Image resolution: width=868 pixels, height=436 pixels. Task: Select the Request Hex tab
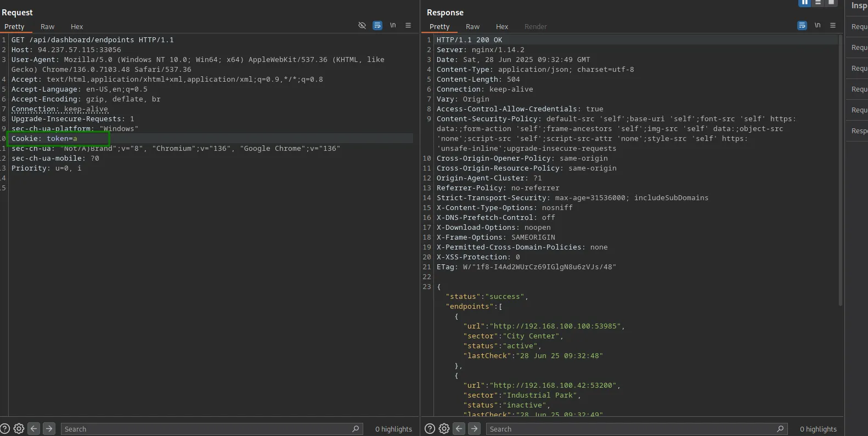pos(77,26)
